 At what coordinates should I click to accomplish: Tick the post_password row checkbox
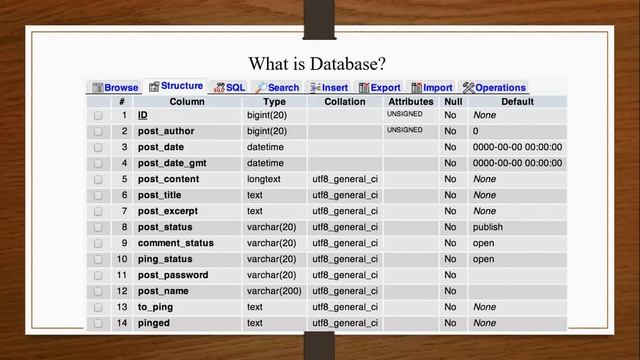98,276
